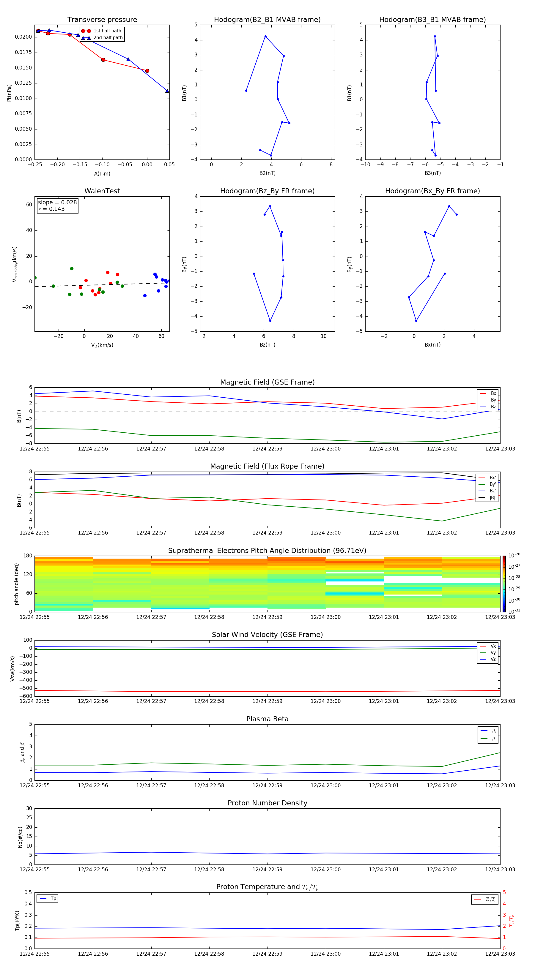This screenshot has width=535, height=980.
Task: Click the dashed fit line in WalenTest
Action: tap(102, 284)
